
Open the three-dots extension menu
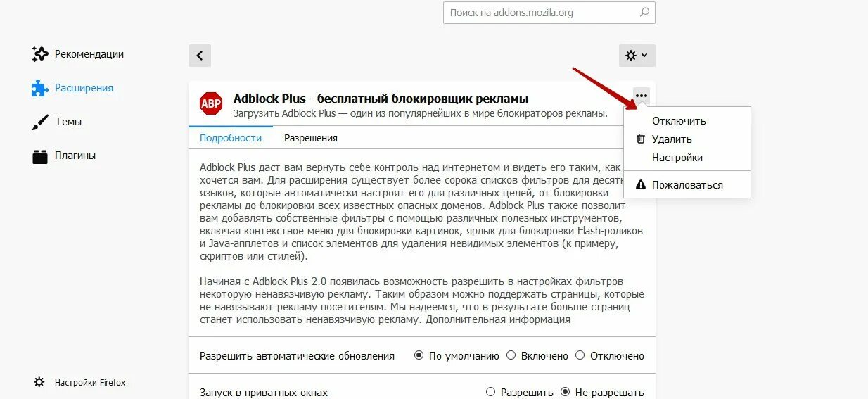click(x=641, y=96)
